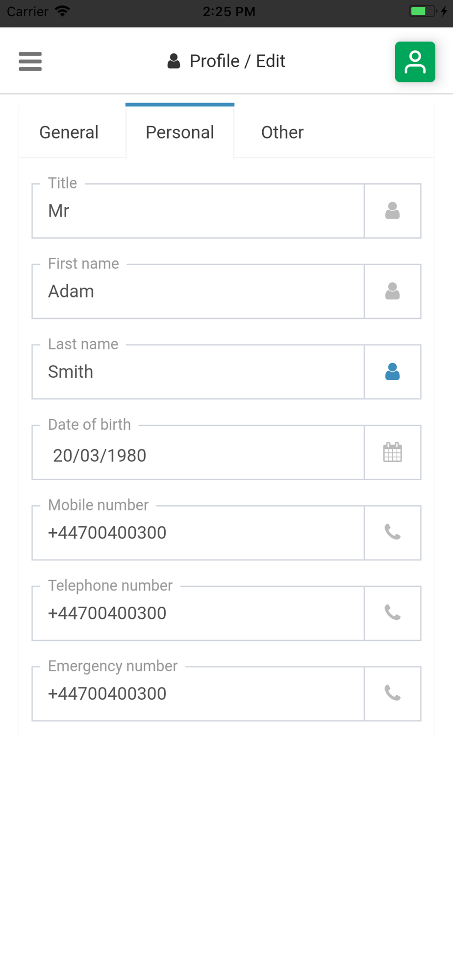Edit the Mobile number input field
The image size is (453, 980).
click(x=198, y=533)
